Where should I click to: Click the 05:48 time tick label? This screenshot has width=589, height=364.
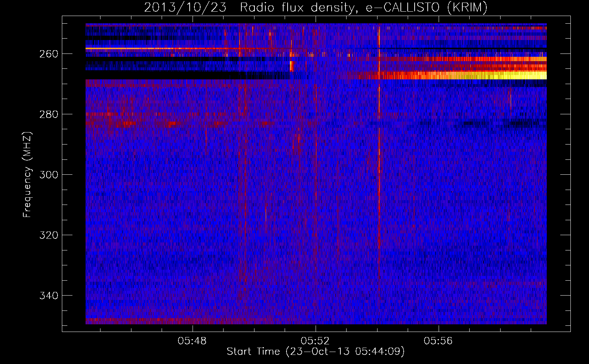(192, 341)
